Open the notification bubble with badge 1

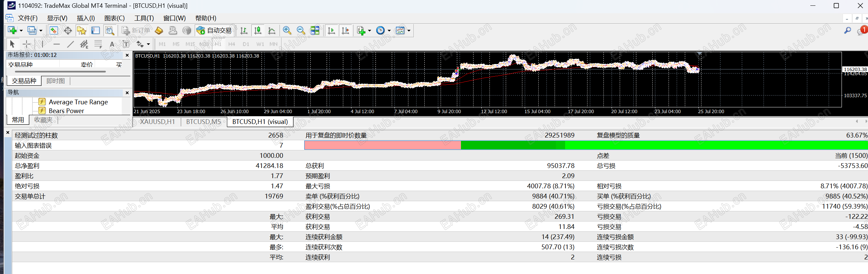point(862,30)
